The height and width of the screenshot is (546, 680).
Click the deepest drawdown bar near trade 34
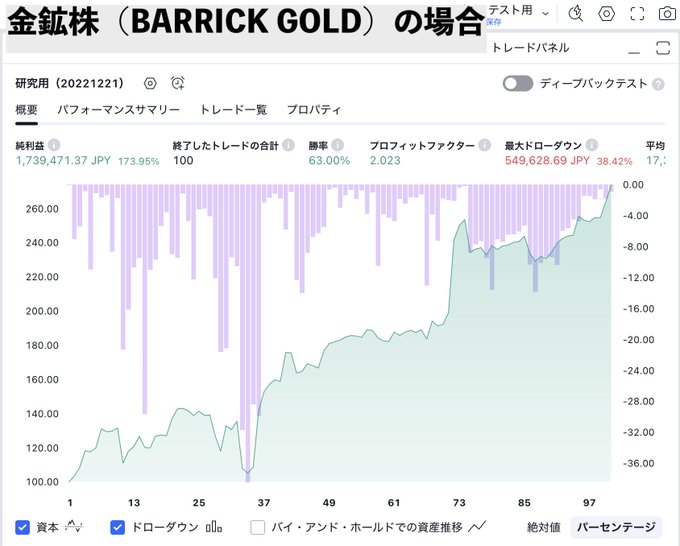[x=248, y=333]
